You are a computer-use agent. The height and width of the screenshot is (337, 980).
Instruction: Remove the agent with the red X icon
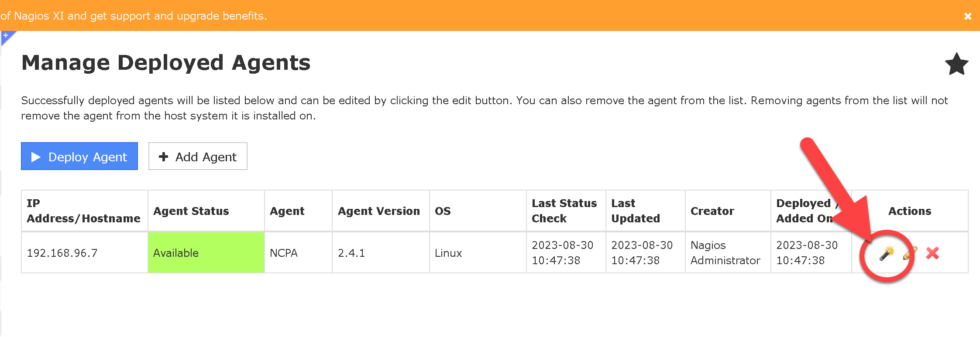[932, 253]
